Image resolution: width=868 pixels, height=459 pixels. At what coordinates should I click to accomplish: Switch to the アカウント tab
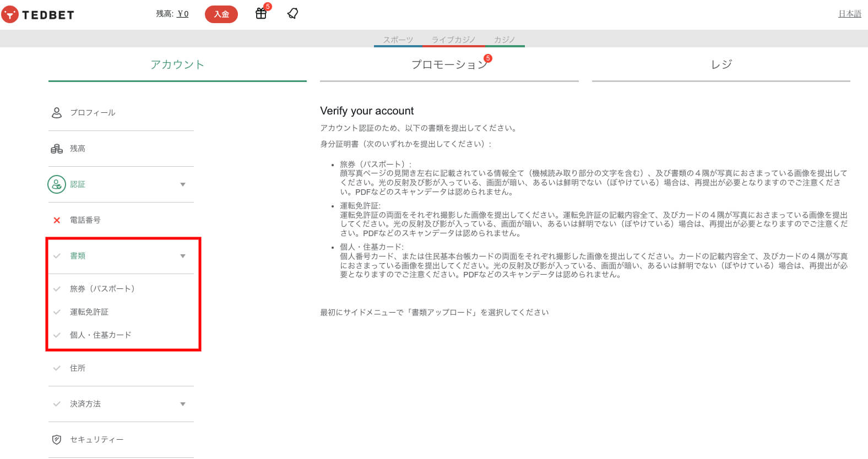[177, 65]
